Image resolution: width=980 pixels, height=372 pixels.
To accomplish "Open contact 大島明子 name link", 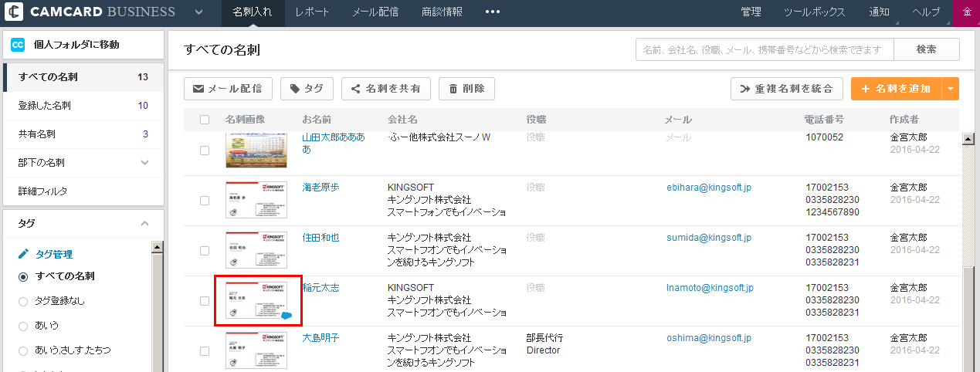I will coord(320,338).
